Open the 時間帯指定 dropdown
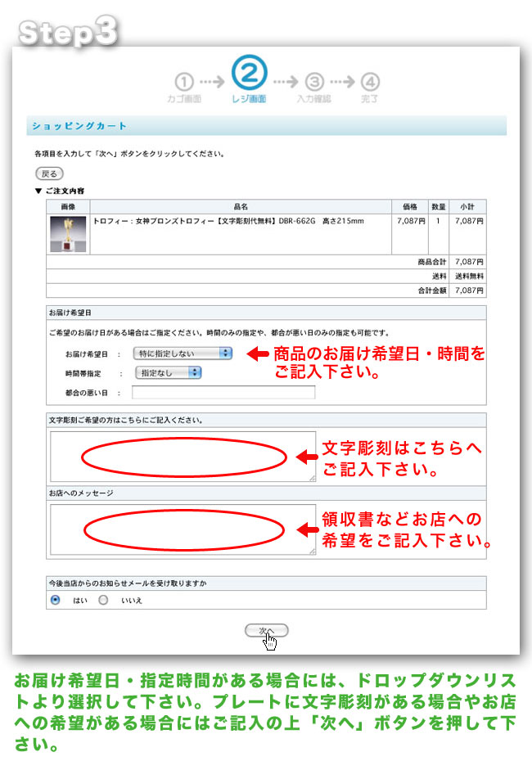 [x=167, y=372]
